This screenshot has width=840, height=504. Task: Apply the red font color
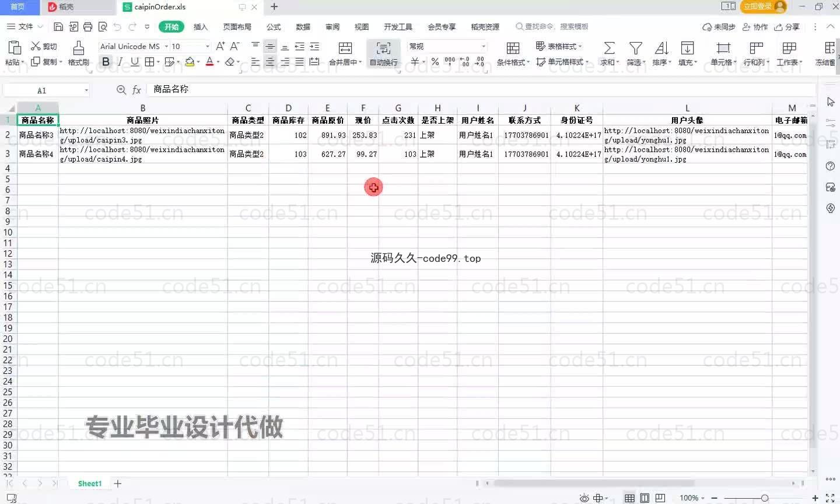click(x=209, y=62)
